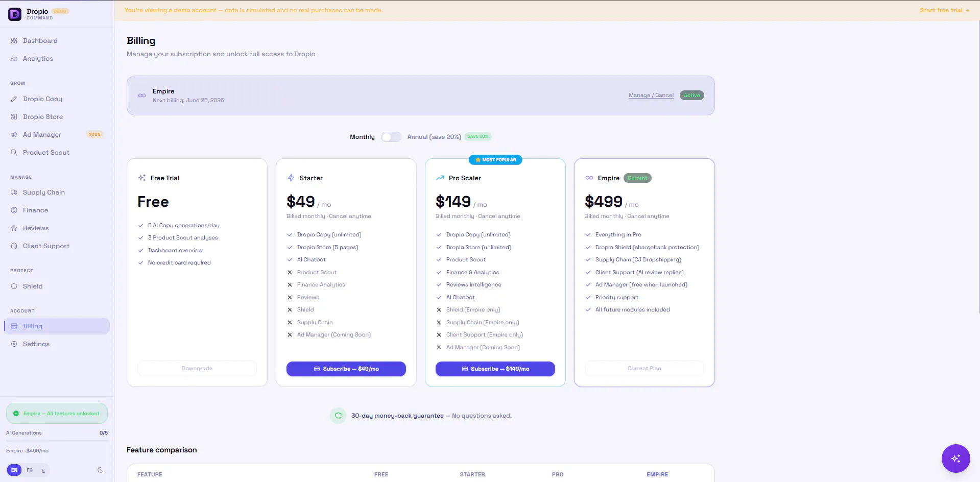Click the 'Next billing: June 25, 2026' text
Image resolution: width=980 pixels, height=482 pixels.
click(x=188, y=101)
